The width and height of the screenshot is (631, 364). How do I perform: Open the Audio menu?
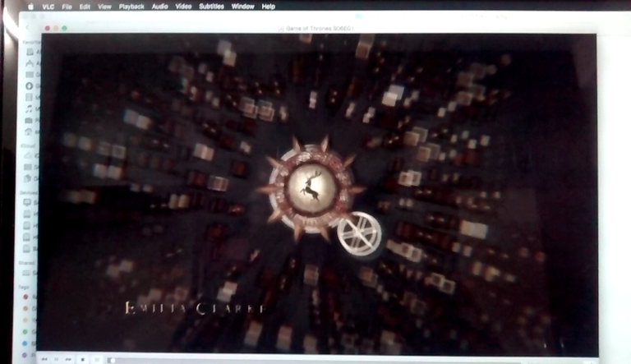coord(159,7)
